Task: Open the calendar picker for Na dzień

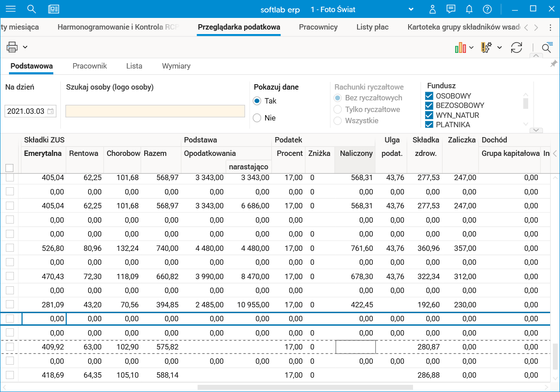Action: coord(51,111)
